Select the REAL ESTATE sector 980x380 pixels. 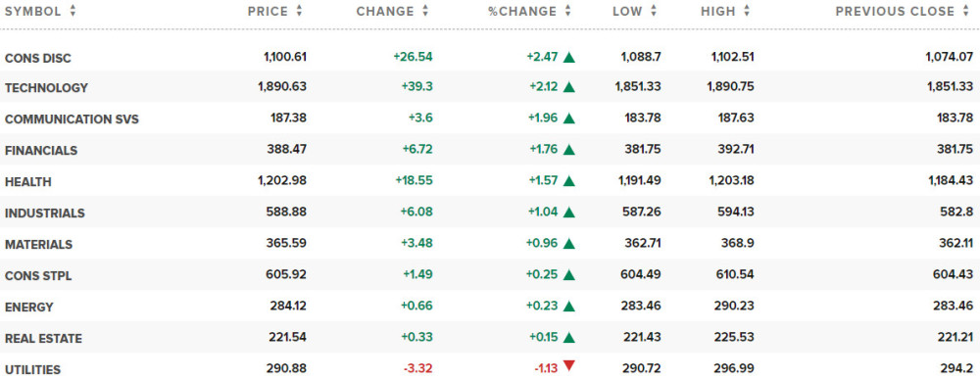43,338
